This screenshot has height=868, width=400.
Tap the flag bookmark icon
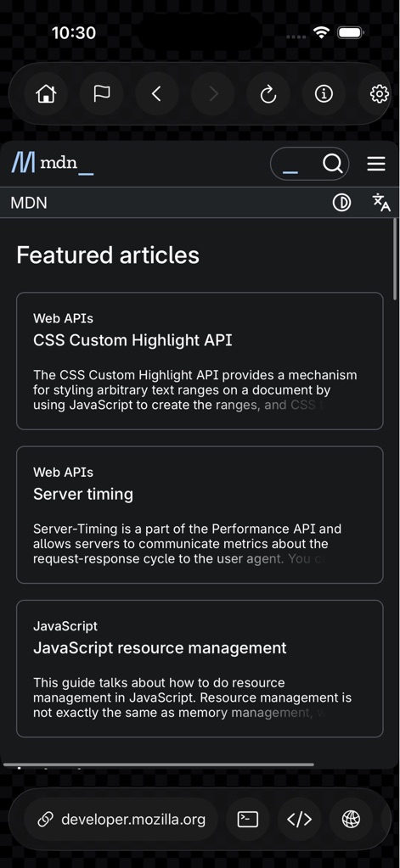pos(101,94)
